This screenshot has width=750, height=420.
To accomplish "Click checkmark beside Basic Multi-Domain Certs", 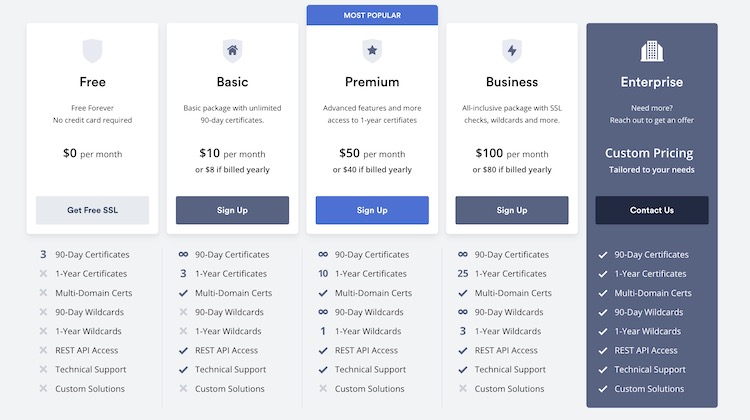I will [183, 293].
